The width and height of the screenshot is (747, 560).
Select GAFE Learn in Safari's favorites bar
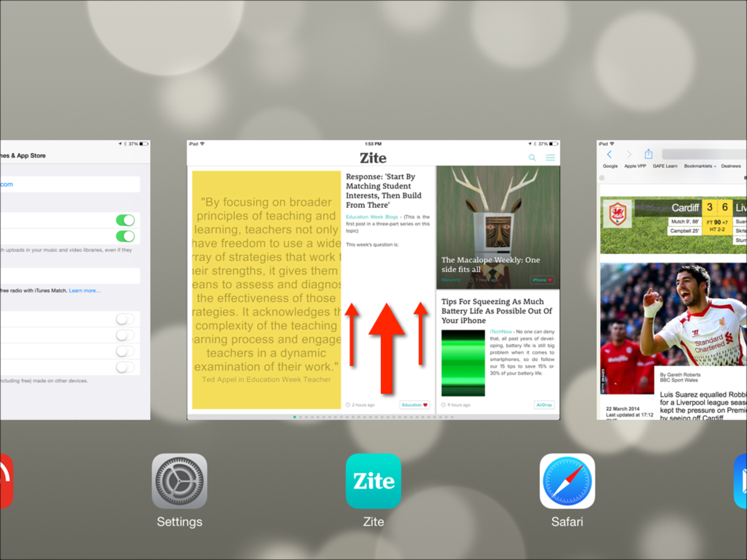pyautogui.click(x=665, y=166)
